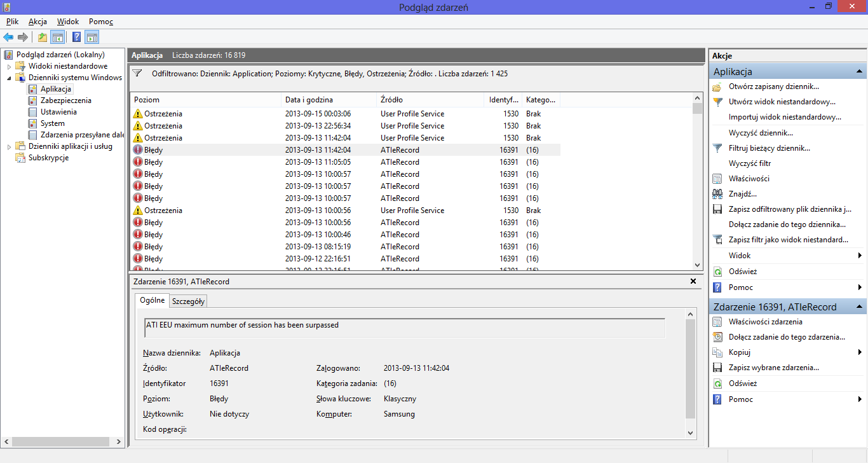
Task: Click the Forward arrow toolbar icon
Action: tap(23, 37)
